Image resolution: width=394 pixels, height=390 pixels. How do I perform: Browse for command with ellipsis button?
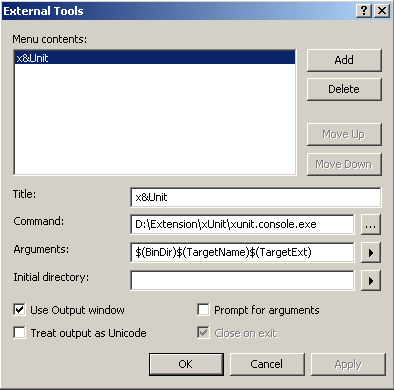371,225
